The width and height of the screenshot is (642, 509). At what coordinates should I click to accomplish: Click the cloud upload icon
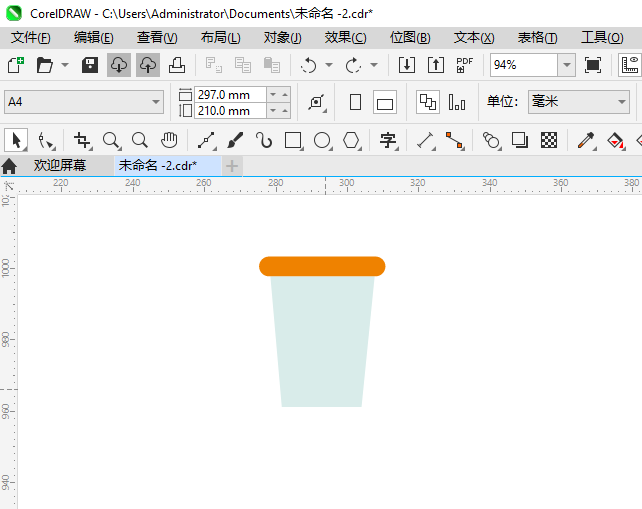(x=148, y=65)
